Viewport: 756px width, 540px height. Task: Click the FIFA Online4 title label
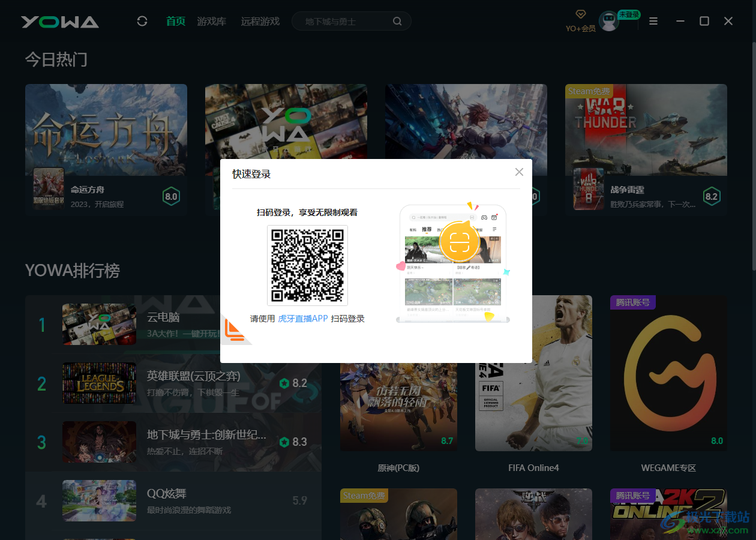[x=533, y=467]
